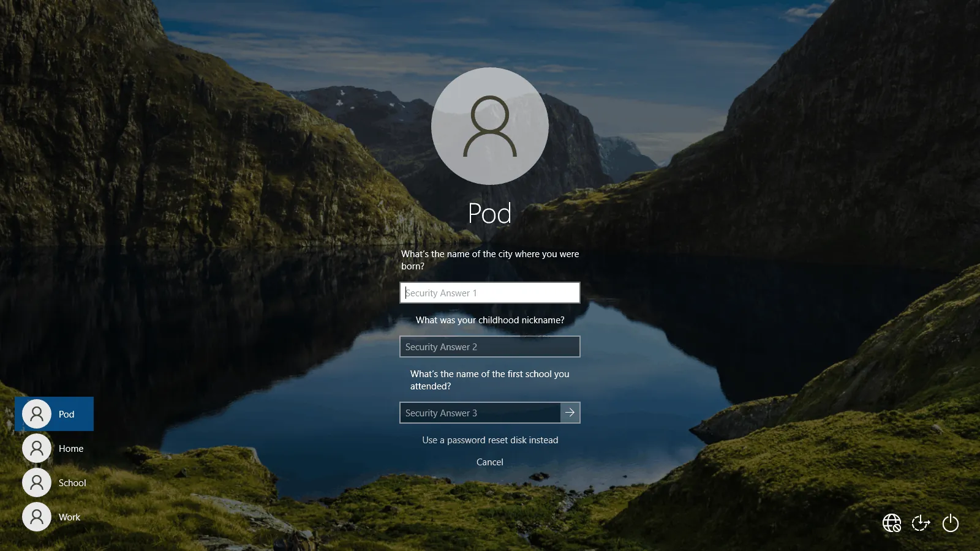This screenshot has width=980, height=551.
Task: Click the network connection globe icon
Action: coord(891,523)
